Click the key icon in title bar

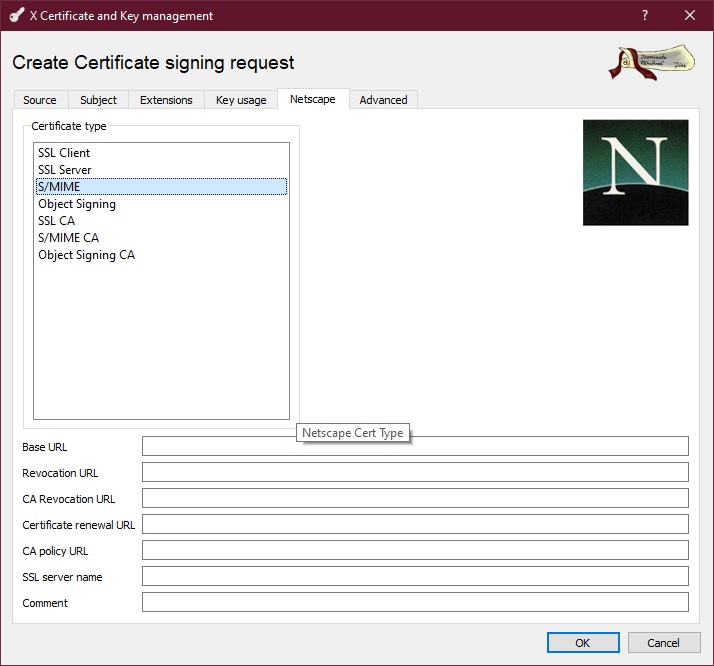[16, 15]
